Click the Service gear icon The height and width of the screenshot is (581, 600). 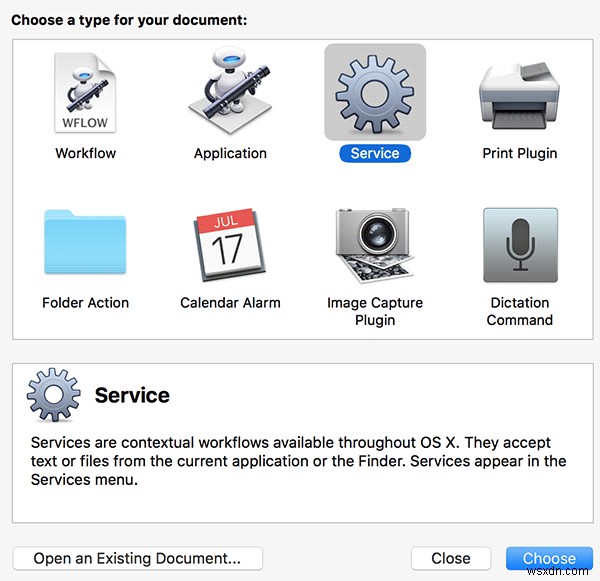pos(375,92)
